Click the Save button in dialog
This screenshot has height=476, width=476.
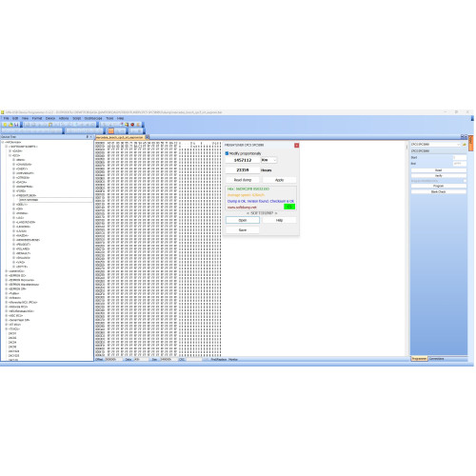[x=243, y=229]
